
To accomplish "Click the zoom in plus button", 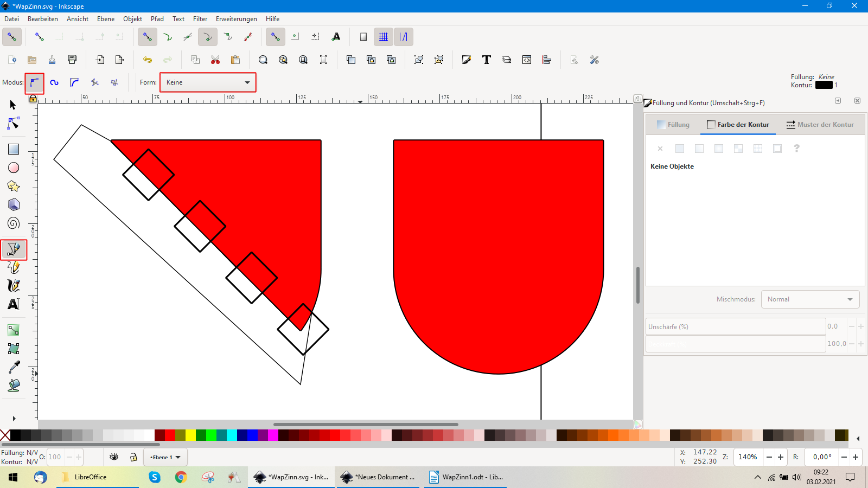I will pyautogui.click(x=781, y=457).
